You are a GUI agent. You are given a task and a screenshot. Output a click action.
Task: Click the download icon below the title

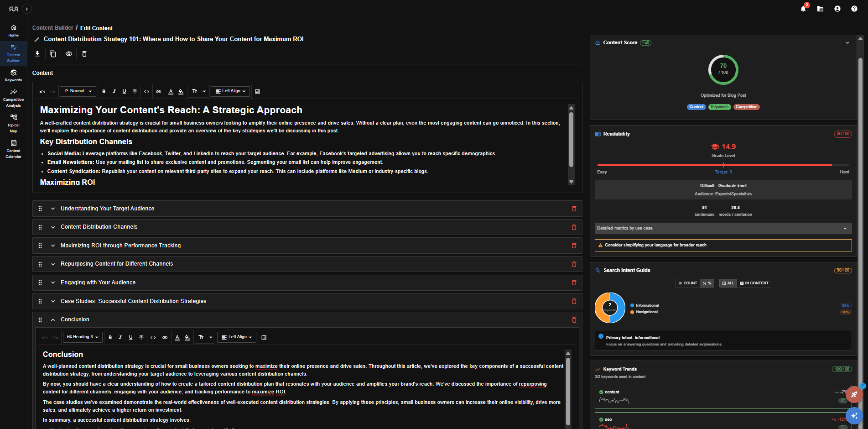point(37,54)
